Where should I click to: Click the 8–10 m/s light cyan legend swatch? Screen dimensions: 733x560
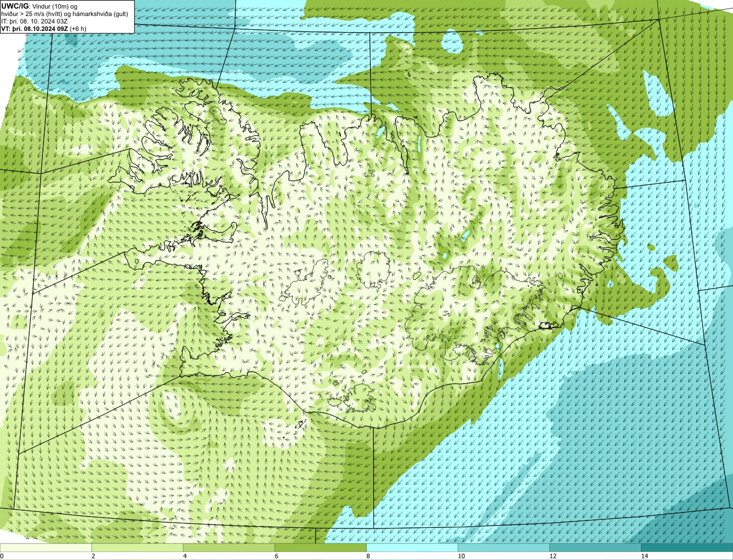coord(412,547)
